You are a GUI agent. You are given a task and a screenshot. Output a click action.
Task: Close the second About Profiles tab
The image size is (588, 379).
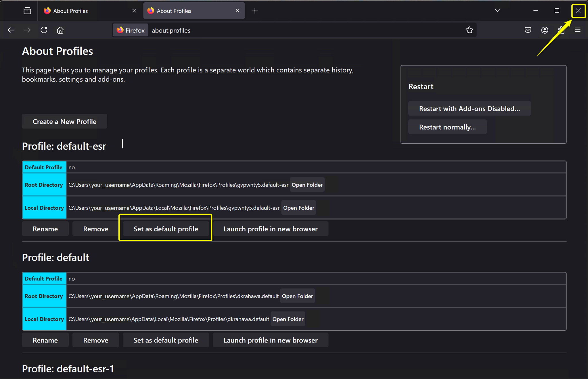click(238, 11)
